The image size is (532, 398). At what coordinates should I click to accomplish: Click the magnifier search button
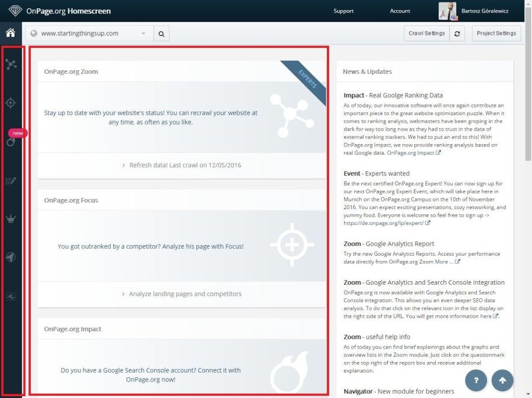[x=161, y=34]
